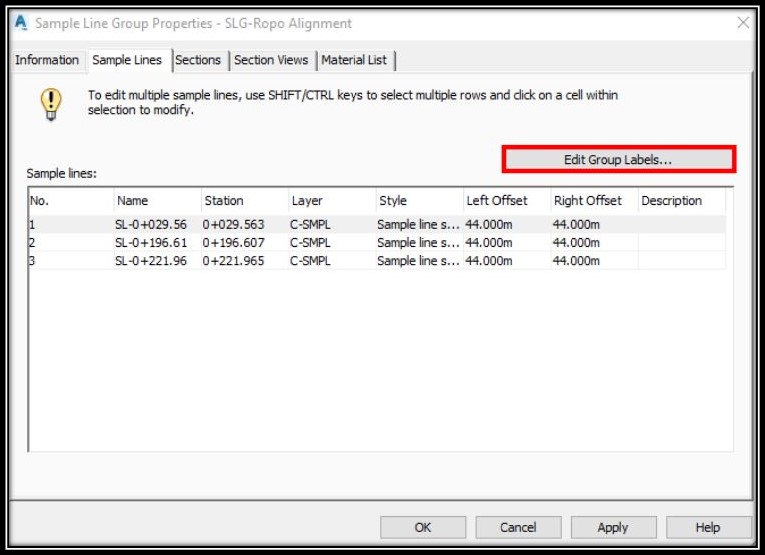The image size is (765, 555).
Task: Click the Autodesk application icon in title bar
Action: point(21,22)
